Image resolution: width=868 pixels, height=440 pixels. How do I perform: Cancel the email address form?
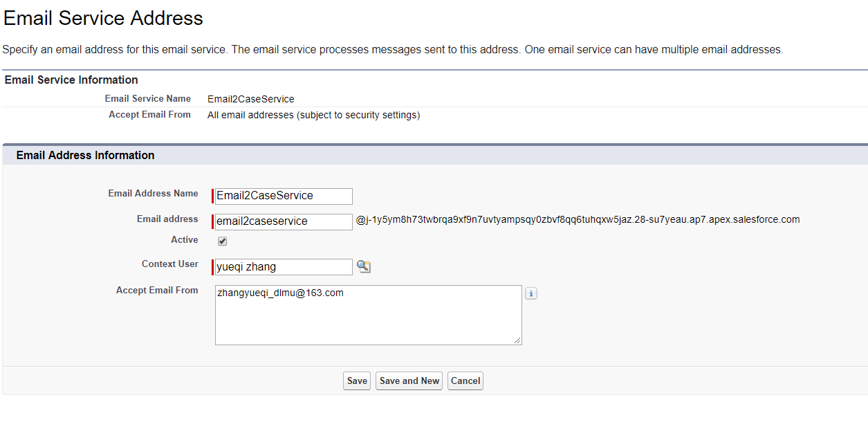coord(465,381)
